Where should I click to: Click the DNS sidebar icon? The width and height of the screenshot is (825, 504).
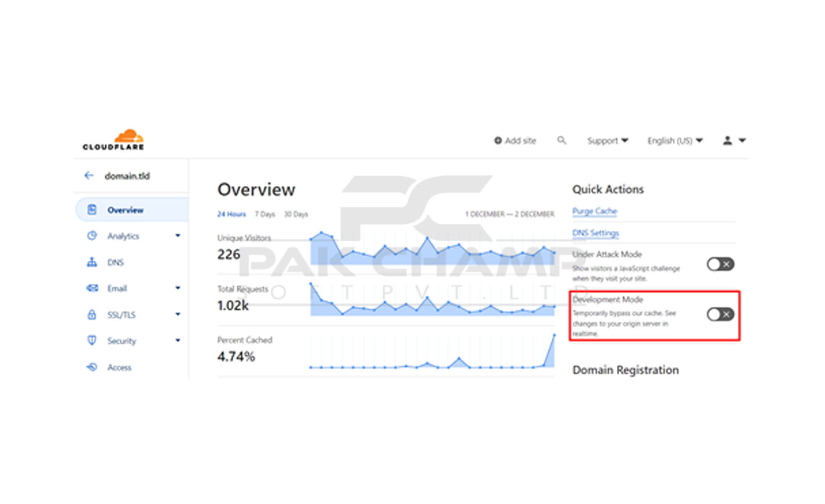pos(92,262)
